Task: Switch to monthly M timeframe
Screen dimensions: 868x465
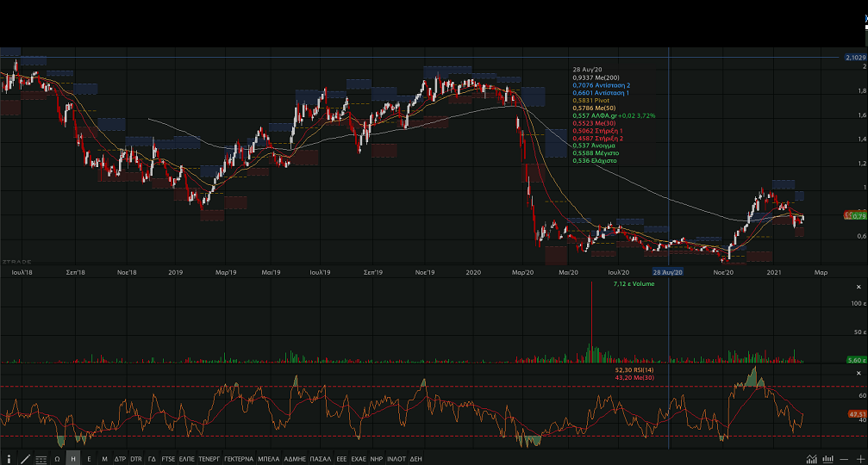Action: tap(104, 459)
